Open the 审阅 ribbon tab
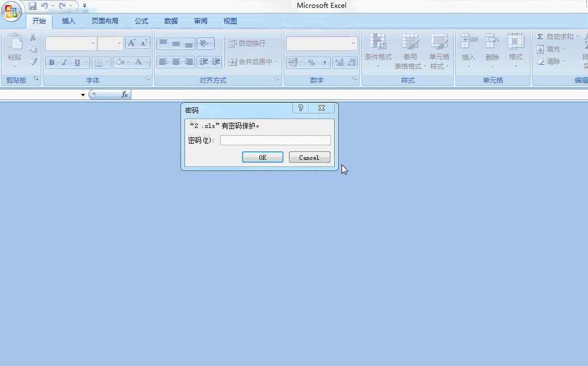 point(200,21)
